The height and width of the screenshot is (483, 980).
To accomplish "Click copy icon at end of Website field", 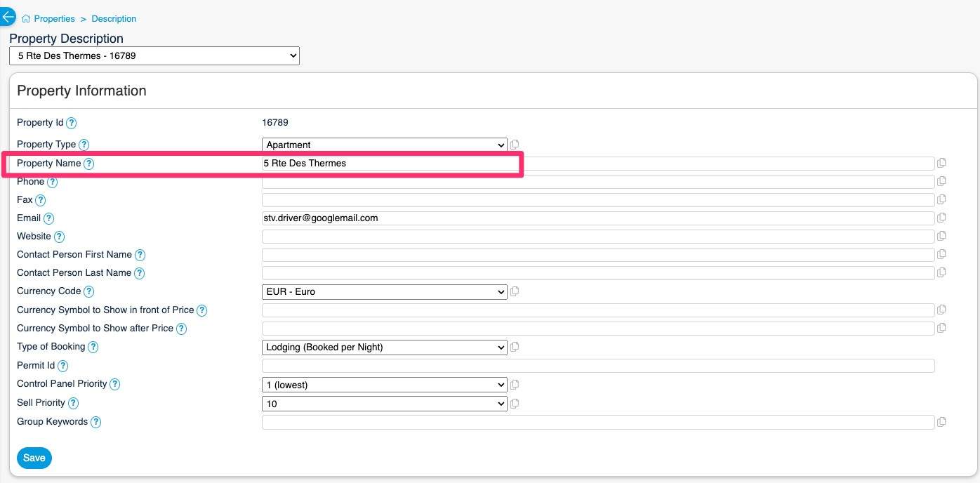I will pyautogui.click(x=941, y=236).
